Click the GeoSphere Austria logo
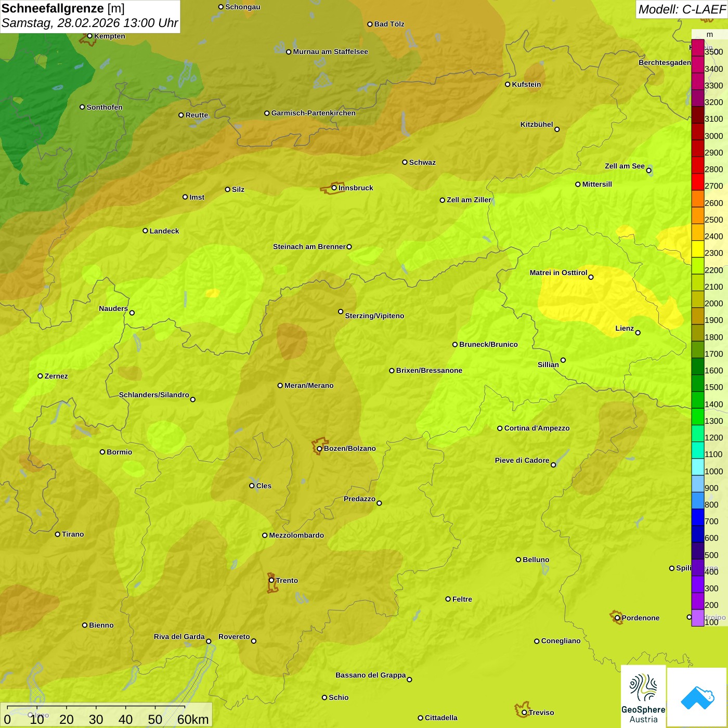This screenshot has height=728, width=728. 643,696
